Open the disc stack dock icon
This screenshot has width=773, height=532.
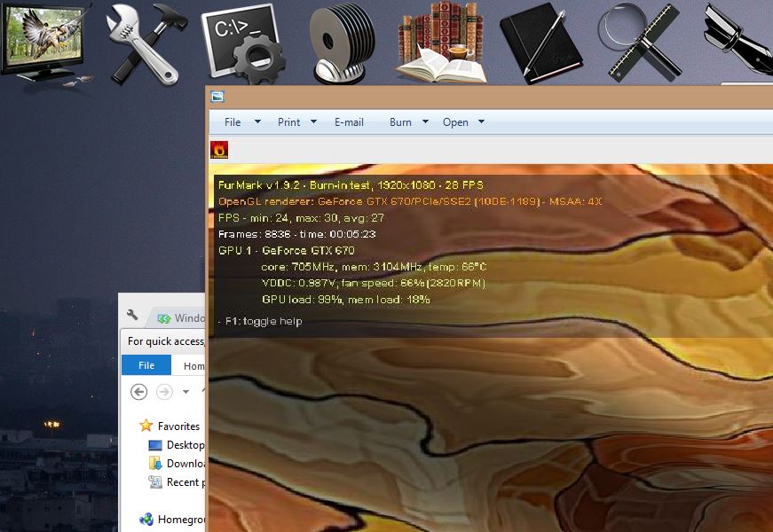click(x=342, y=43)
